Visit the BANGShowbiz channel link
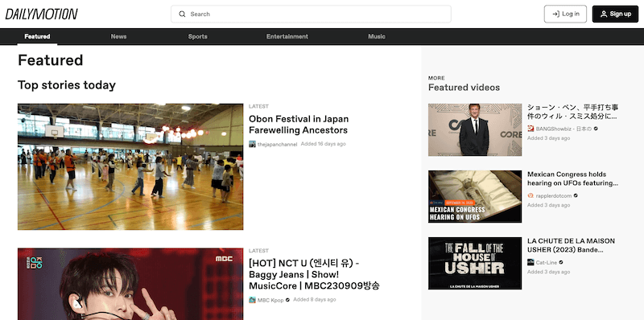The width and height of the screenshot is (644, 320). (x=563, y=129)
